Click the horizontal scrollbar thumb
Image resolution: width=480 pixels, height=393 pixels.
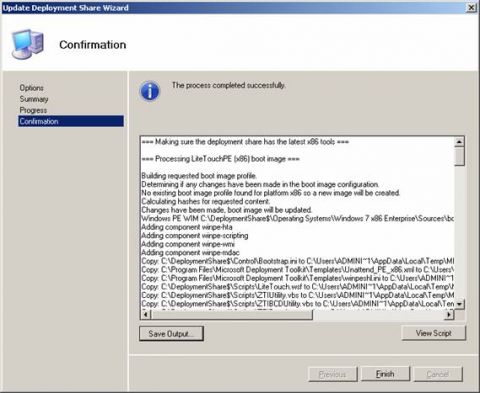(x=232, y=314)
